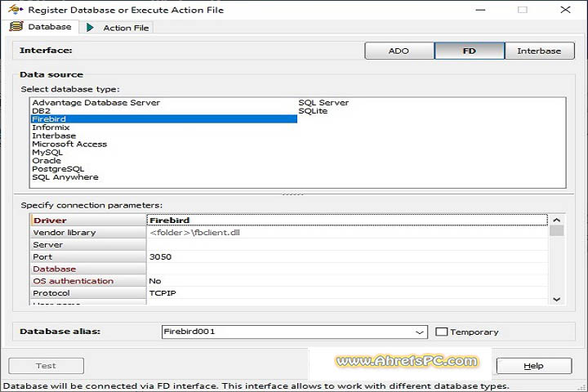The height and width of the screenshot is (392, 588).
Task: Enable the Temporary checkbox
Action: tap(441, 332)
